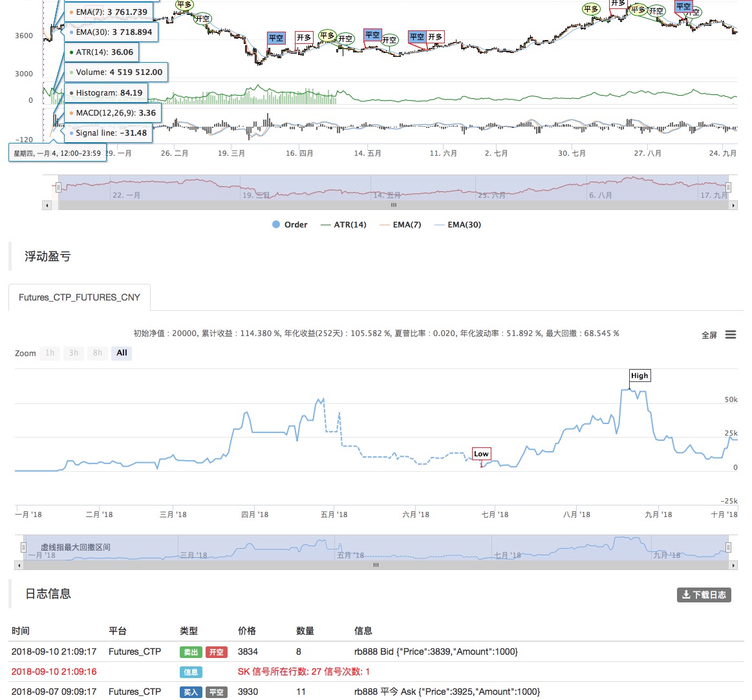
Task: Click right handle of price chart navigator
Action: pyautogui.click(x=728, y=187)
